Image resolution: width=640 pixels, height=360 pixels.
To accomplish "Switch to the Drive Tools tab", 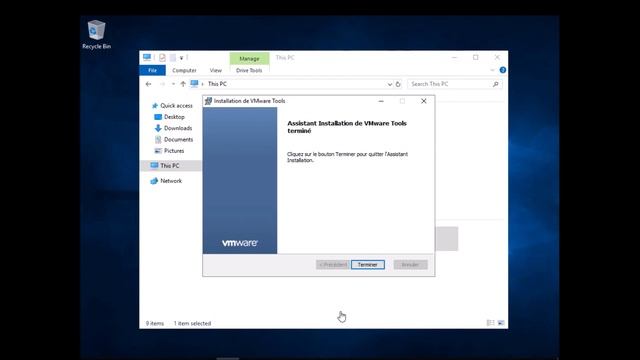I will coord(249,70).
